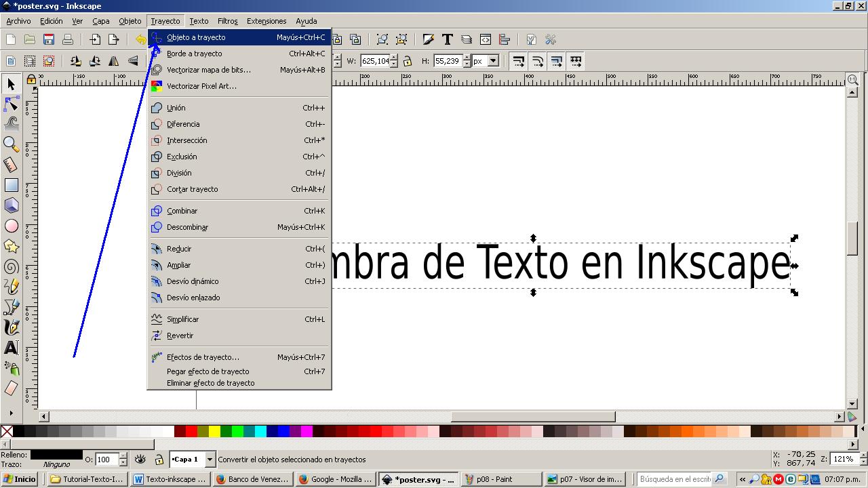Select the Measure ruler tool

coord(11,165)
